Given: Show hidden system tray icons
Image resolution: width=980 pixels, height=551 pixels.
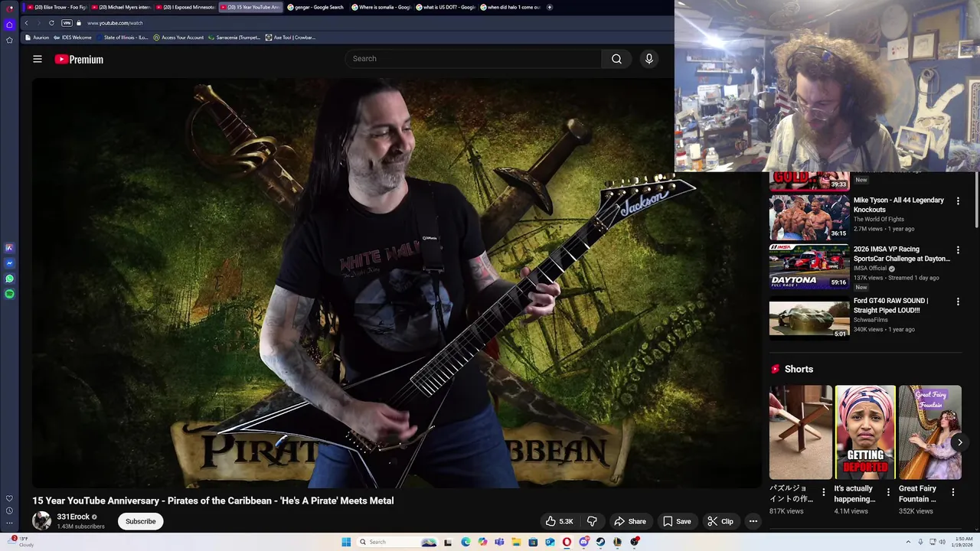Looking at the screenshot, I should tap(908, 542).
